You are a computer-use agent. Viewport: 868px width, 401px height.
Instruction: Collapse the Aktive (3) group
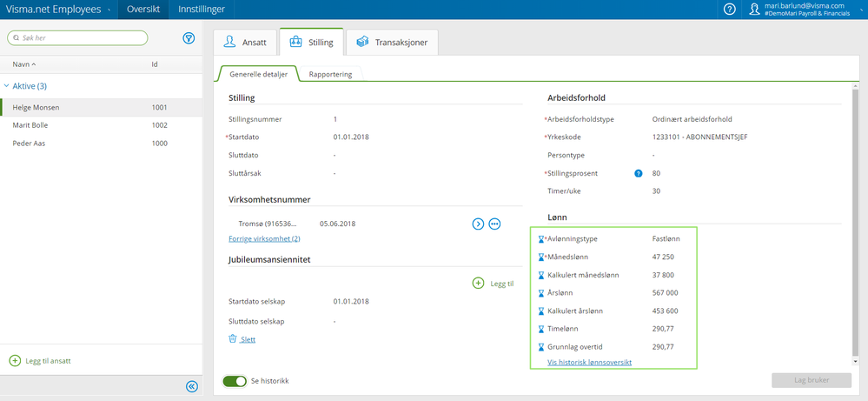[x=7, y=86]
